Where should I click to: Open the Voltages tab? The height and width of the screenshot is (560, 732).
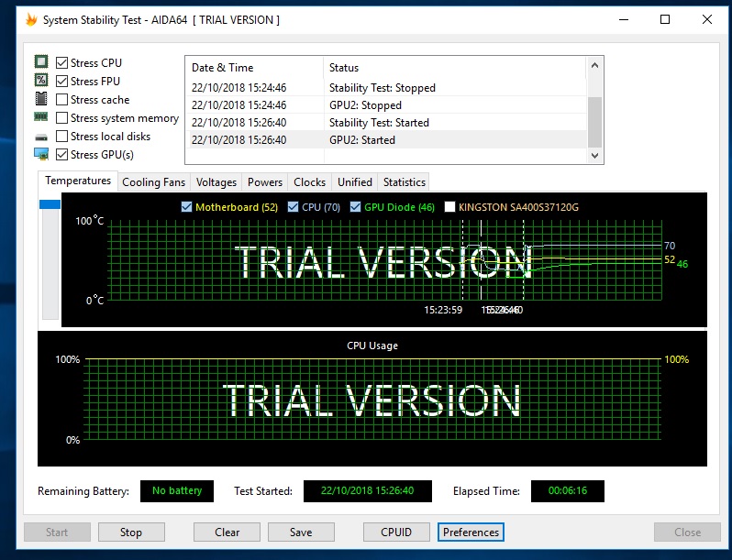[x=216, y=182]
